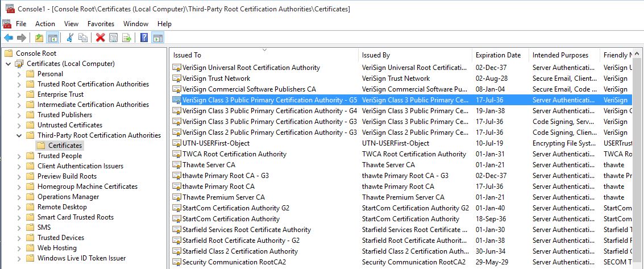Click the Web Hosting folder icon

[30, 248]
